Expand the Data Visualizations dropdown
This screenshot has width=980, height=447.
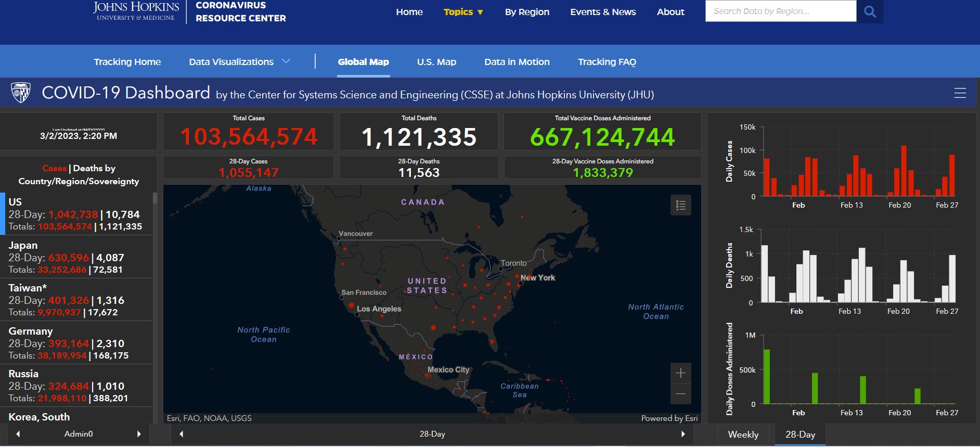point(239,62)
